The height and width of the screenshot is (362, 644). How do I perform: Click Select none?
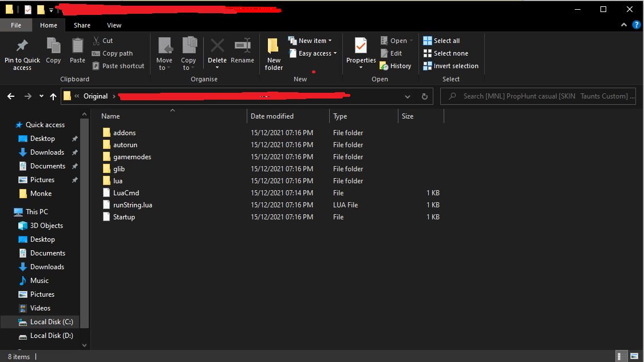[x=445, y=53]
